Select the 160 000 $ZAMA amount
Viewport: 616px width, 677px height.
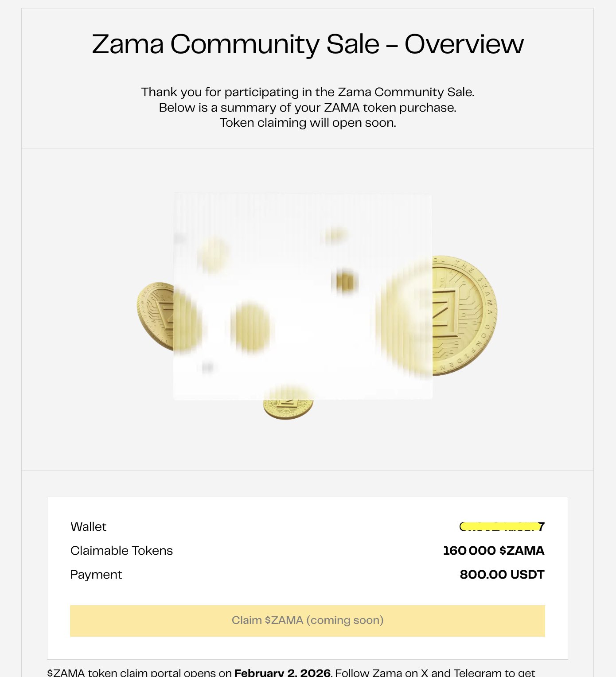493,550
